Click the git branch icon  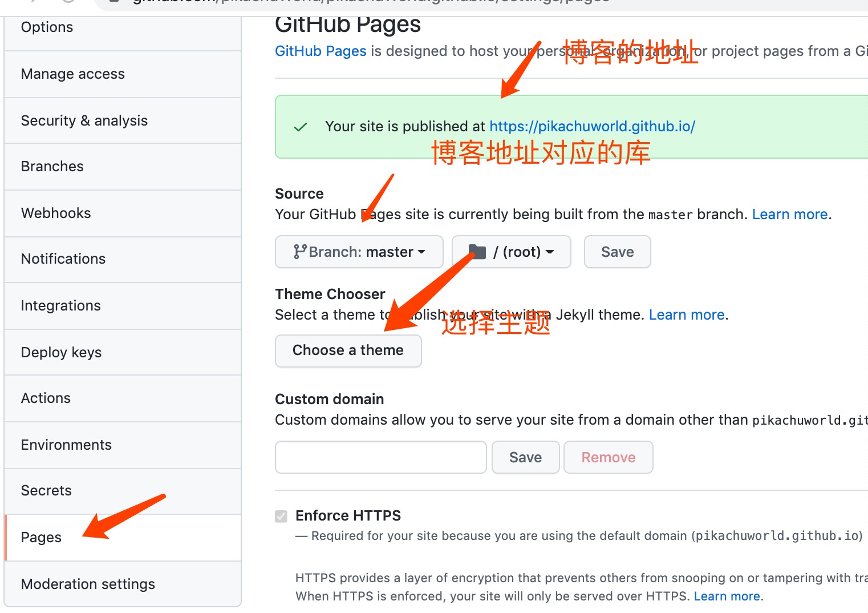tap(300, 252)
